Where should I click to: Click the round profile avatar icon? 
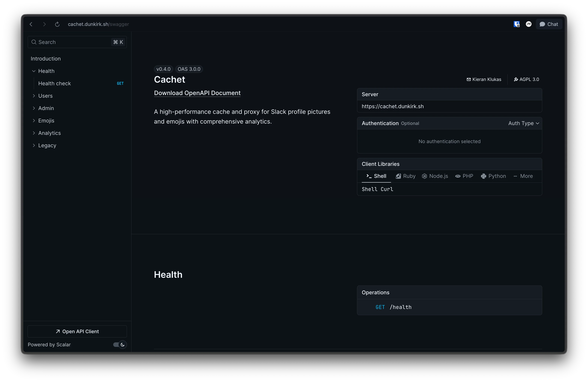528,24
